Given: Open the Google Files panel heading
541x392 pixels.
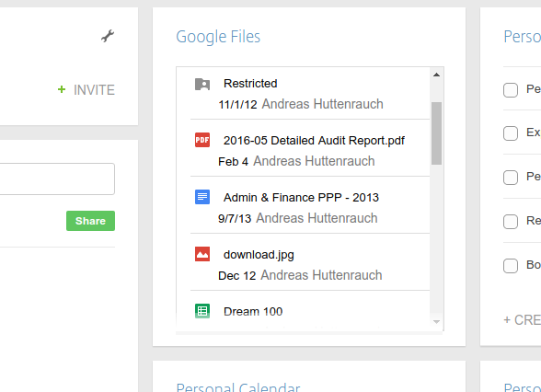Looking at the screenshot, I should (218, 37).
